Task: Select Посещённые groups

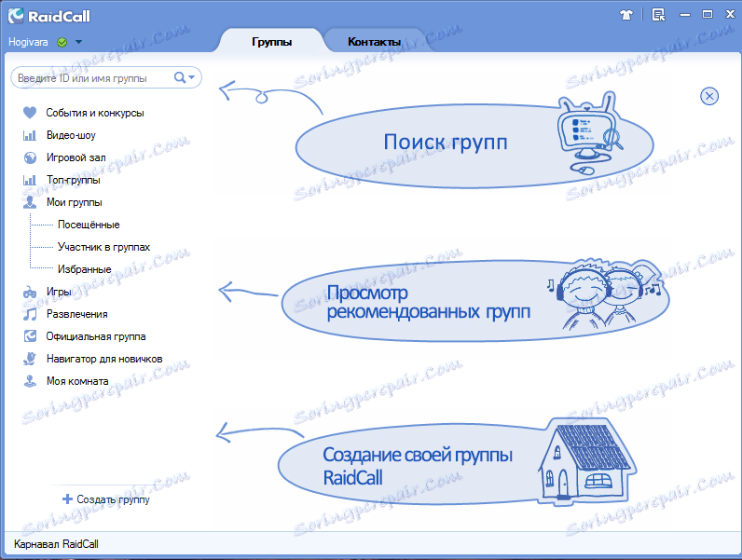Action: click(x=89, y=225)
